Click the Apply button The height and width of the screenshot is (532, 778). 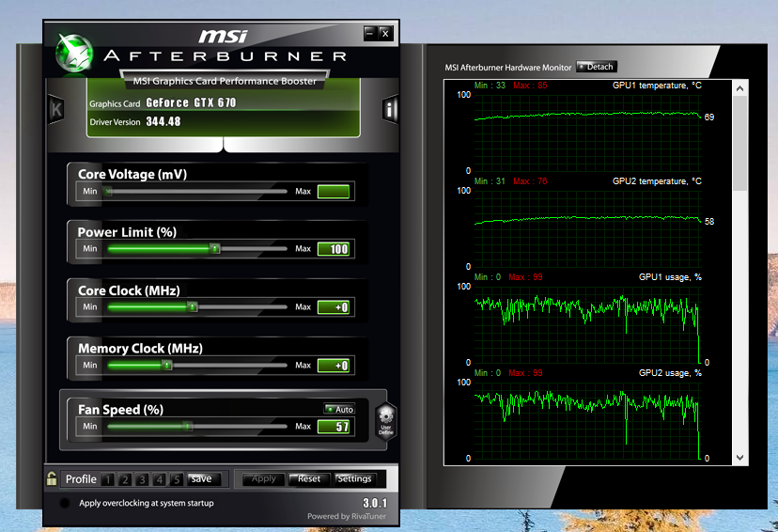tap(263, 479)
